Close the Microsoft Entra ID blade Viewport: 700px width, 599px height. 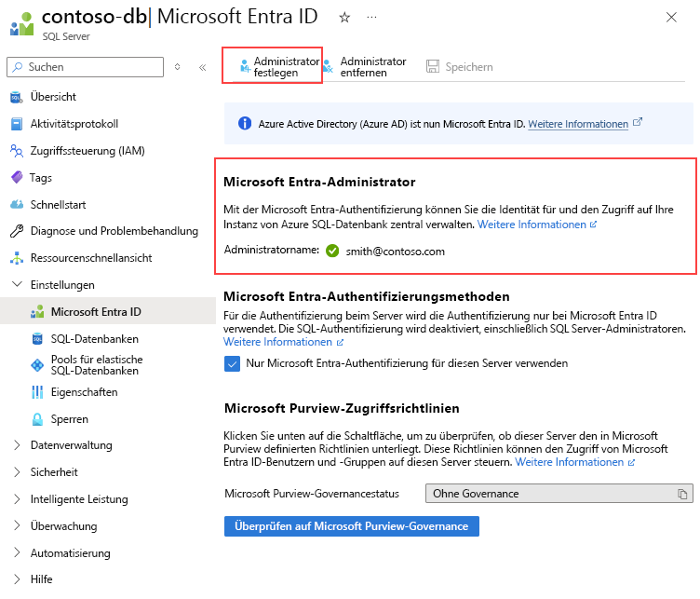pos(671,18)
